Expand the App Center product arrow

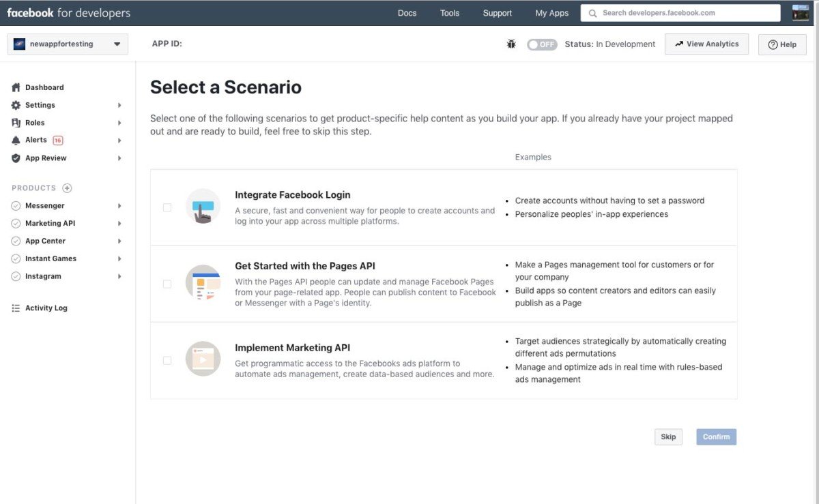(119, 241)
